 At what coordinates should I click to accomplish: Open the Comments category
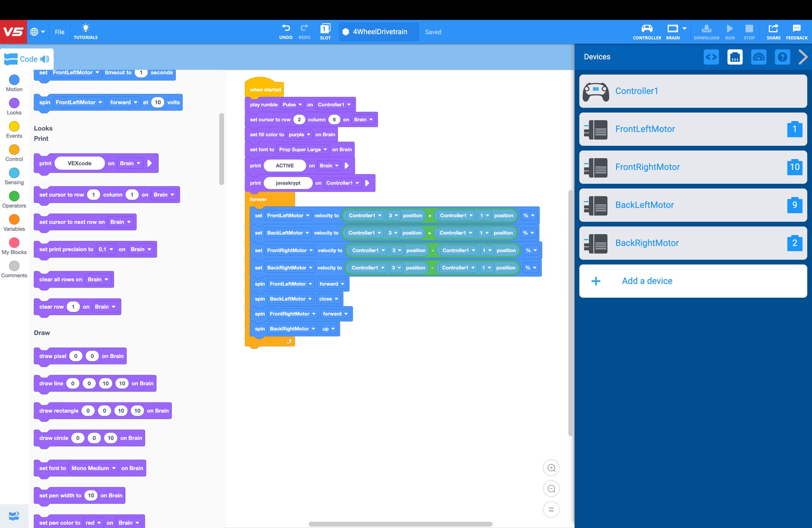point(14,269)
